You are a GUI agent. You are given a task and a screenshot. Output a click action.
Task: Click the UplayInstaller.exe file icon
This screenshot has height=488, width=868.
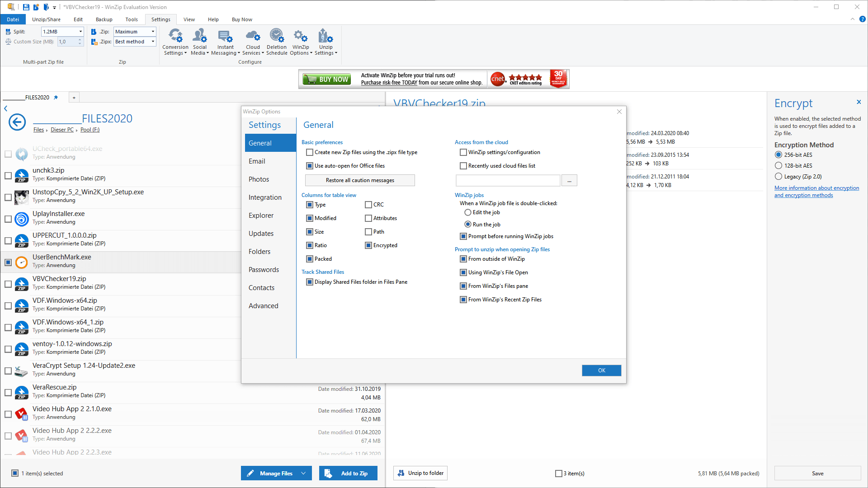[21, 219]
